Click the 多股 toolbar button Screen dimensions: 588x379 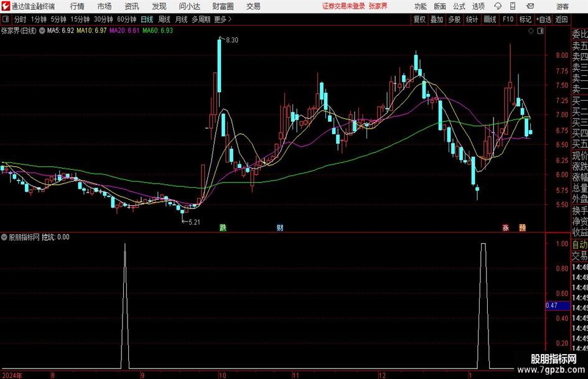pyautogui.click(x=454, y=19)
